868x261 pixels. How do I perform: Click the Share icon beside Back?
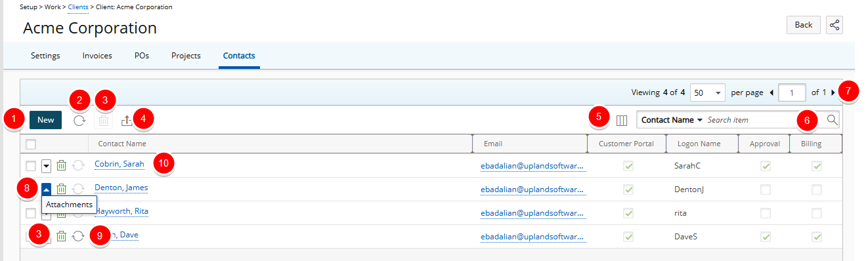[835, 25]
